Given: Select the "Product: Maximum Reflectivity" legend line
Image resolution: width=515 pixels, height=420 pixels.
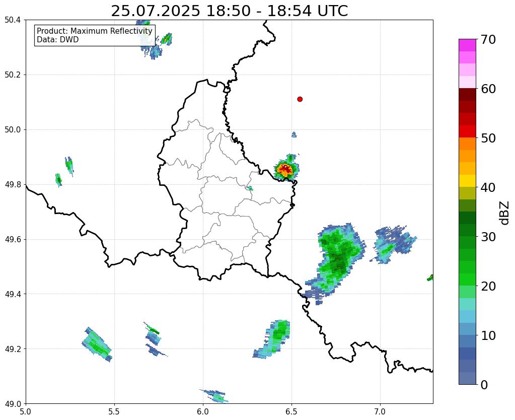Looking at the screenshot, I should [x=95, y=31].
